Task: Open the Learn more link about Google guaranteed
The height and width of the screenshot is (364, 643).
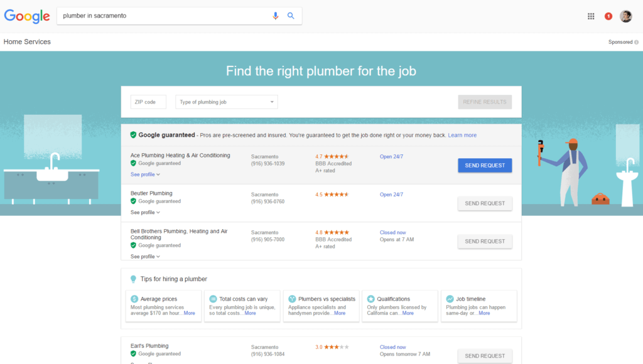Action: (462, 135)
